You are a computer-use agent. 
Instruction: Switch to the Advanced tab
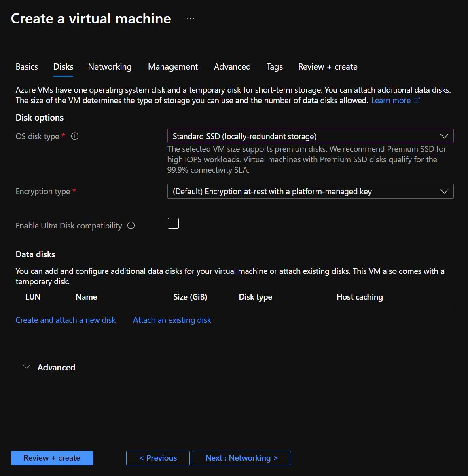(232, 67)
